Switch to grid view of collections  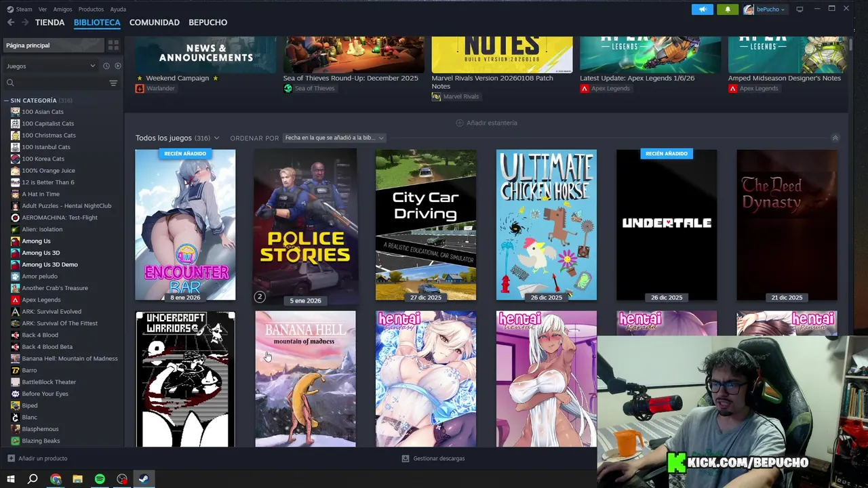pyautogui.click(x=113, y=45)
